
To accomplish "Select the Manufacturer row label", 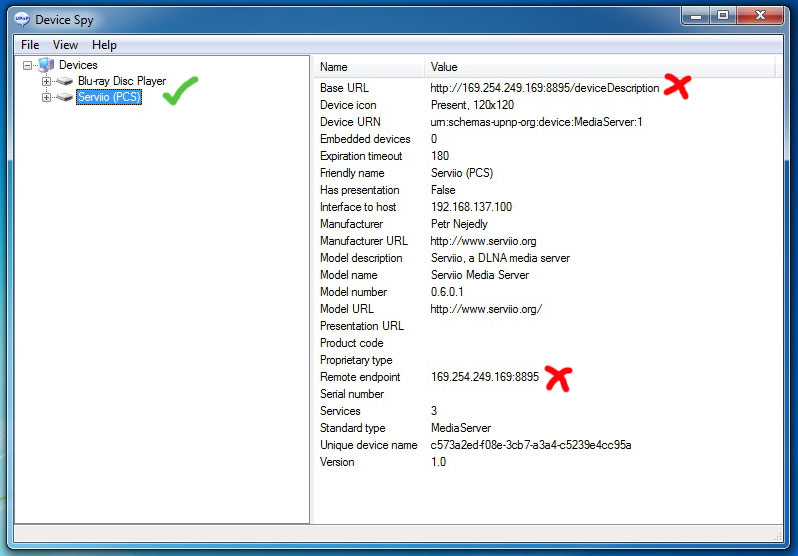I will pyautogui.click(x=351, y=224).
